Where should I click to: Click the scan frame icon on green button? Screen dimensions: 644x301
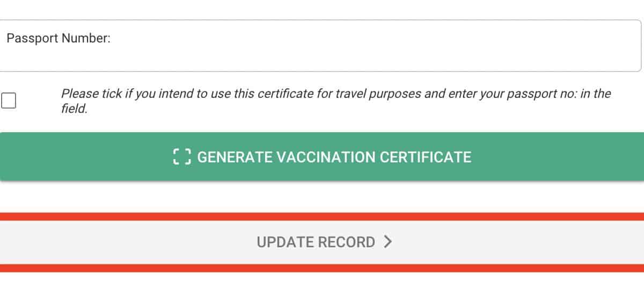click(x=182, y=156)
